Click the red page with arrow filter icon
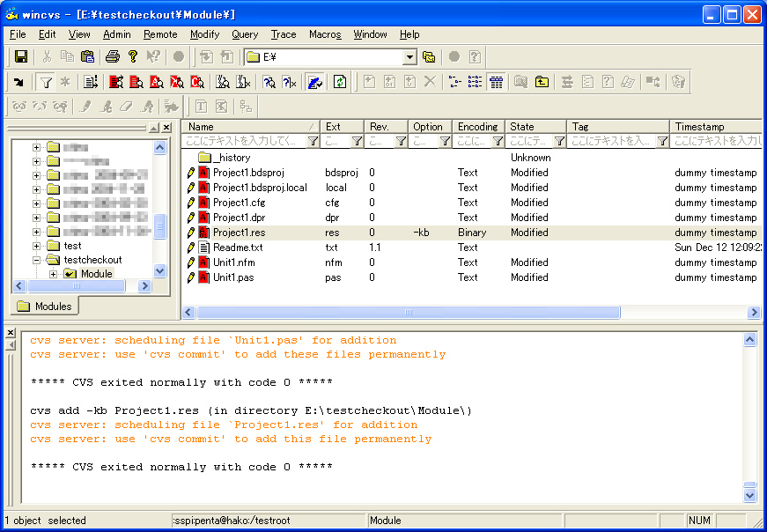Image resolution: width=767 pixels, height=532 pixels. 116,82
